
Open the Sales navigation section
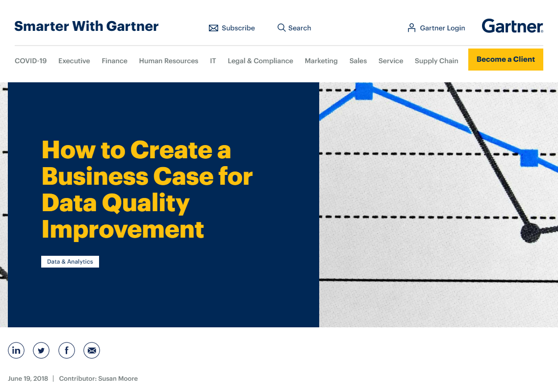pyautogui.click(x=358, y=61)
